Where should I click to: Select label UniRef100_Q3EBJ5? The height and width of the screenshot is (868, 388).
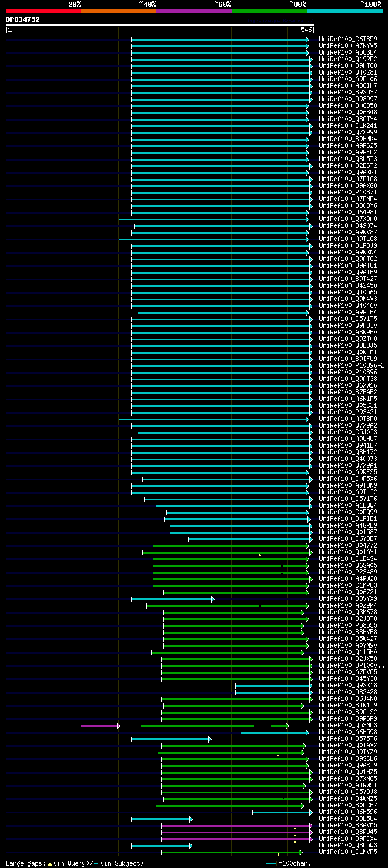click(348, 346)
